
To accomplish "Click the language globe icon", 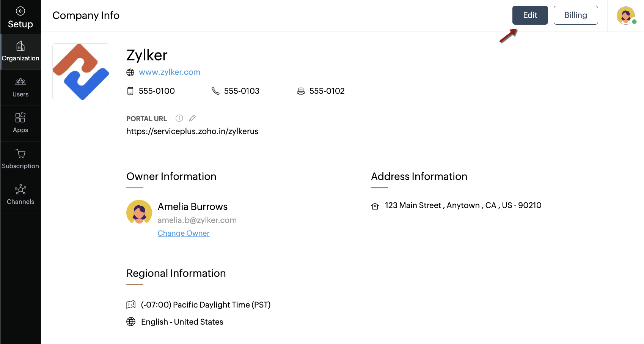I will click(131, 322).
